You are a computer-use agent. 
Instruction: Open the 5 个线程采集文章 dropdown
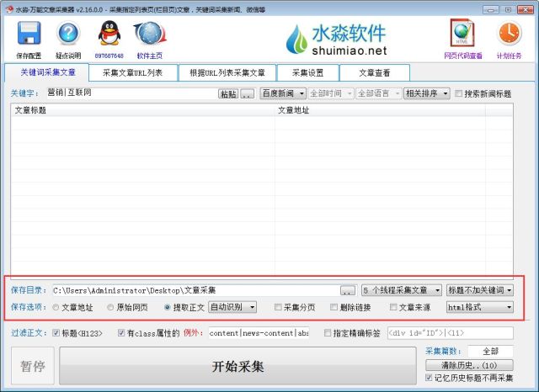402,290
